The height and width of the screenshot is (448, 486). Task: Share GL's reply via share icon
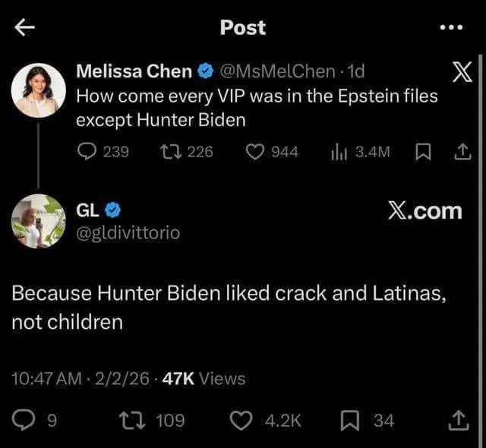[459, 420]
